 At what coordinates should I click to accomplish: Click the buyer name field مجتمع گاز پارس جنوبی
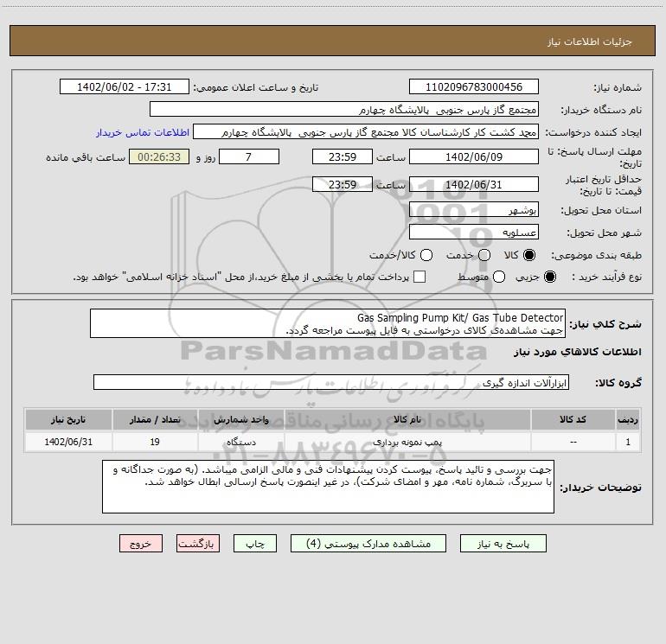click(x=344, y=109)
